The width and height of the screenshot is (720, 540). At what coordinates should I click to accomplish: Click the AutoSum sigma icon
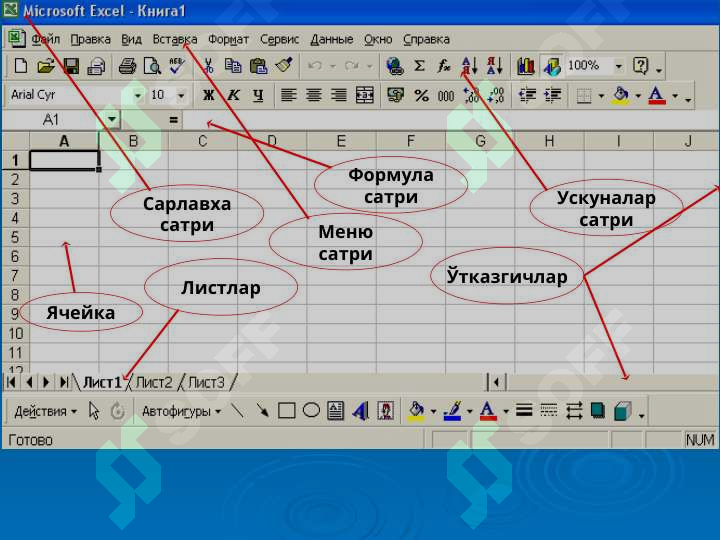point(419,66)
